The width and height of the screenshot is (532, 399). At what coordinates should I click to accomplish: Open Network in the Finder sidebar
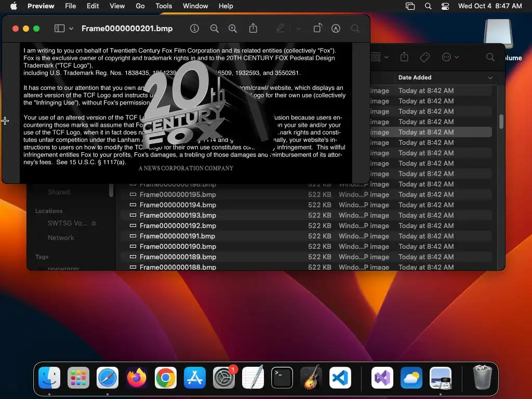(x=61, y=237)
